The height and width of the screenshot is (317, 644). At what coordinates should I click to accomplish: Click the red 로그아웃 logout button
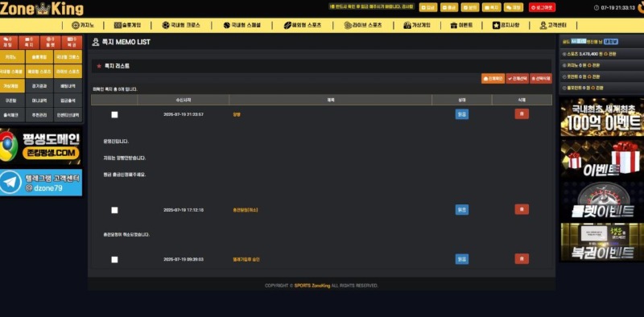542,7
